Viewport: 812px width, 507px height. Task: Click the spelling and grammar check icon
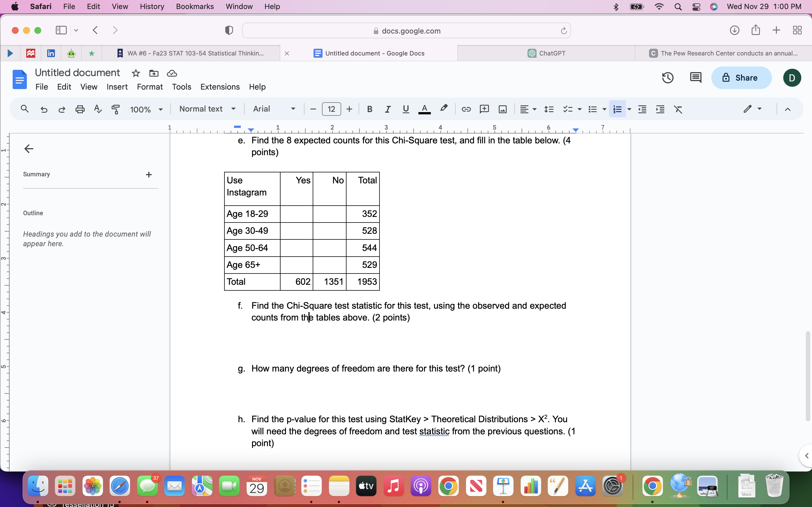coord(98,109)
